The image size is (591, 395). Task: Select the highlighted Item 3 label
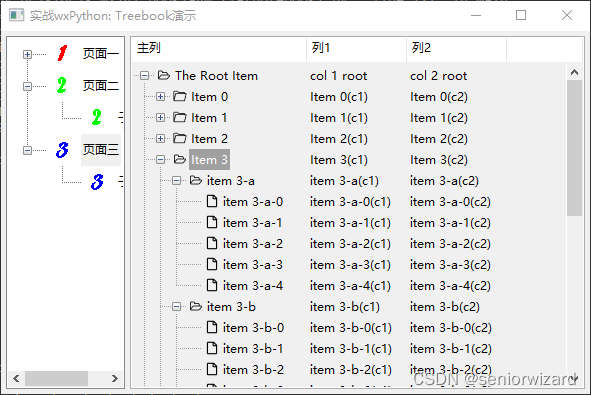[210, 160]
